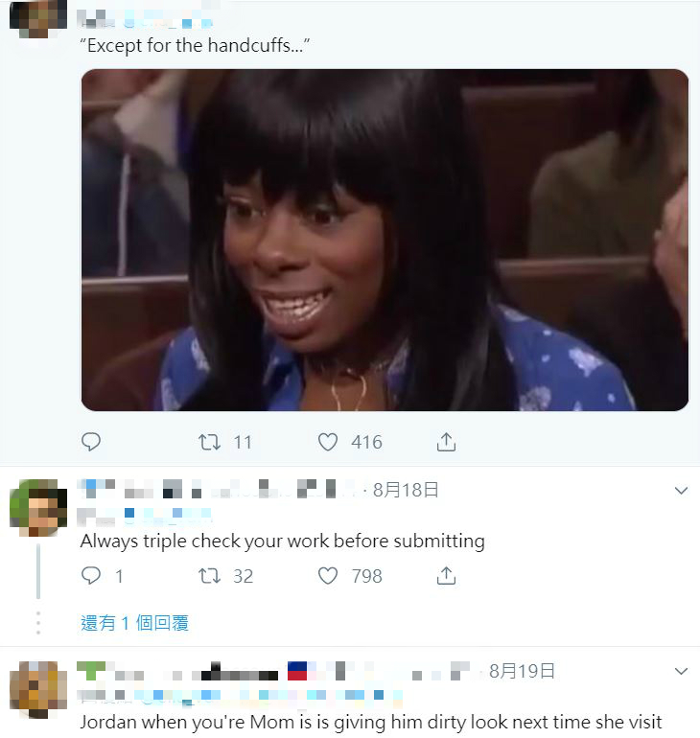700x738 pixels.
Task: Expand options chevron for the 8月19日 tweet
Action: [x=681, y=671]
